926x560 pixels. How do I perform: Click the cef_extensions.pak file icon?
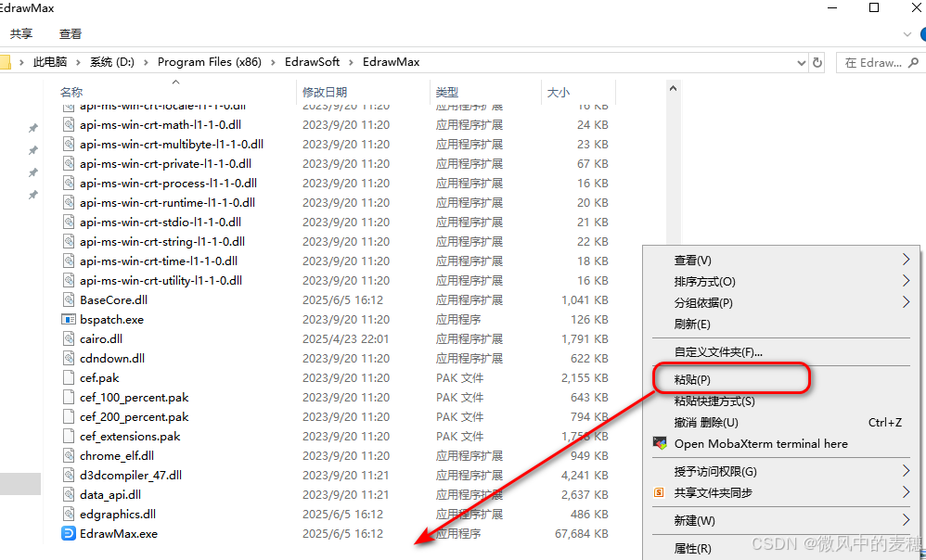click(x=69, y=436)
